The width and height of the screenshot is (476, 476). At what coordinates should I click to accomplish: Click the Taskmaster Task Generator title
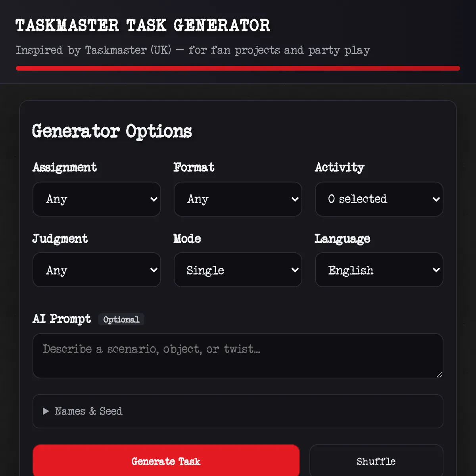click(x=143, y=26)
